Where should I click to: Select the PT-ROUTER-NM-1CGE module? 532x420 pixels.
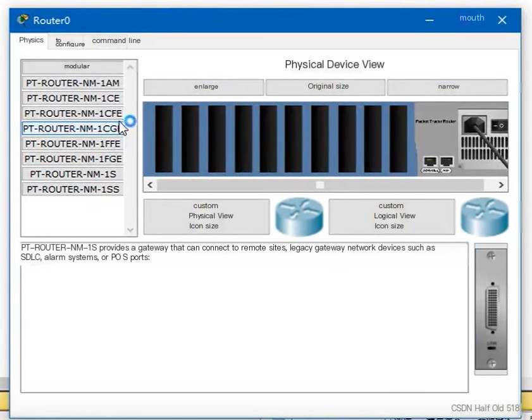[x=71, y=128]
